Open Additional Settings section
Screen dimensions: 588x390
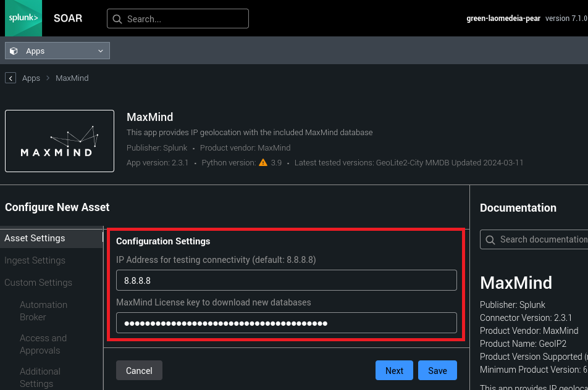tap(40, 377)
